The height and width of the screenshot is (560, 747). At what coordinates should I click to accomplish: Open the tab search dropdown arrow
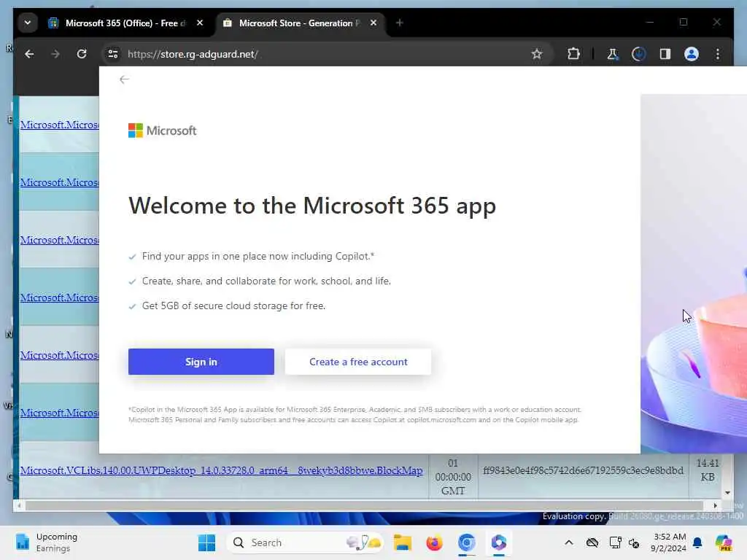point(28,23)
